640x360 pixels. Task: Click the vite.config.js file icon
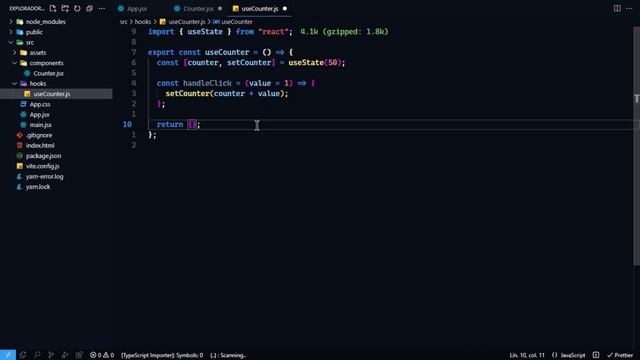click(x=20, y=166)
